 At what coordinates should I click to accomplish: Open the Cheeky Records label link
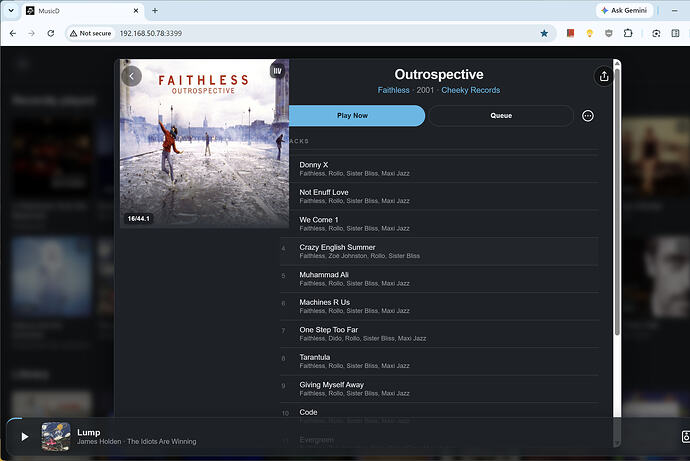(470, 90)
